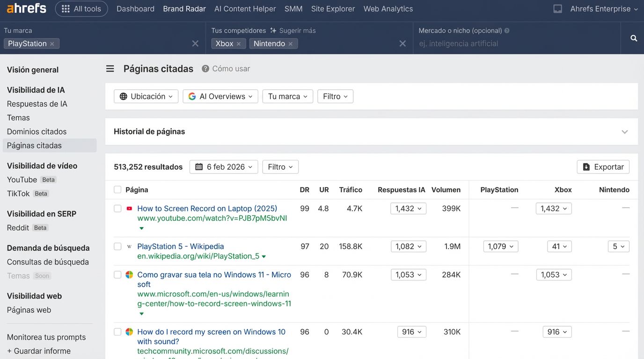
Task: Type in Mercado o nicho input field
Action: (515, 44)
